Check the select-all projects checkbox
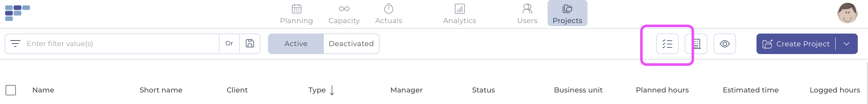The width and height of the screenshot is (868, 104). [11, 90]
